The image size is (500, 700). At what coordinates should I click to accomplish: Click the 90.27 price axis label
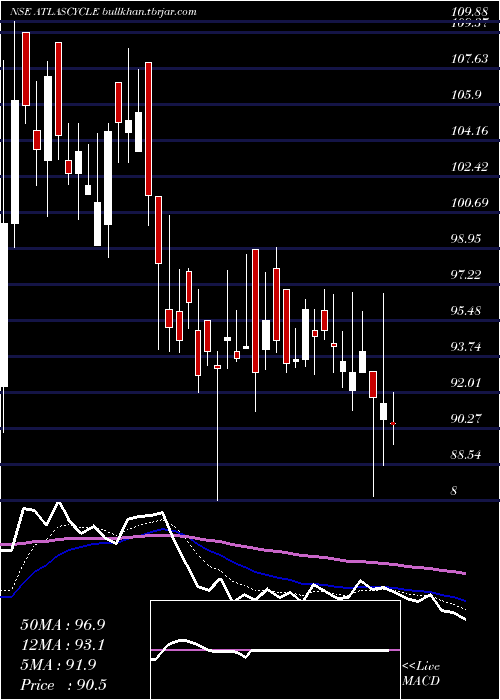[x=466, y=419]
